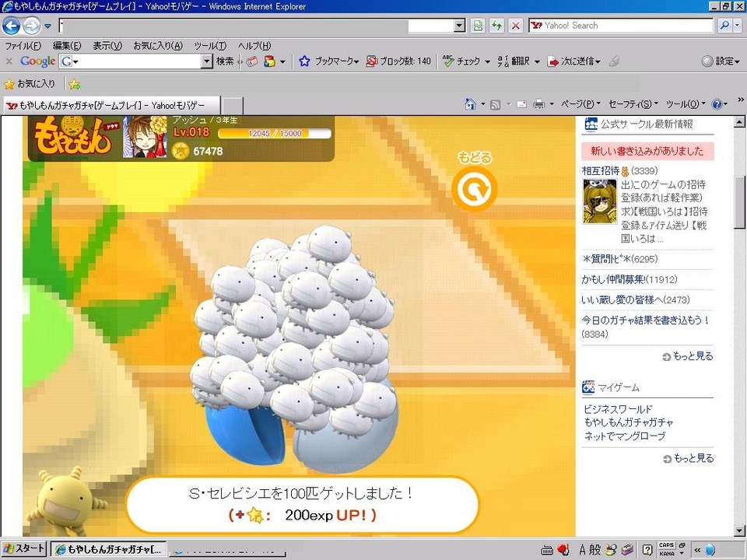Close the Google toolbar with X
The image size is (747, 560).
pyautogui.click(x=9, y=61)
